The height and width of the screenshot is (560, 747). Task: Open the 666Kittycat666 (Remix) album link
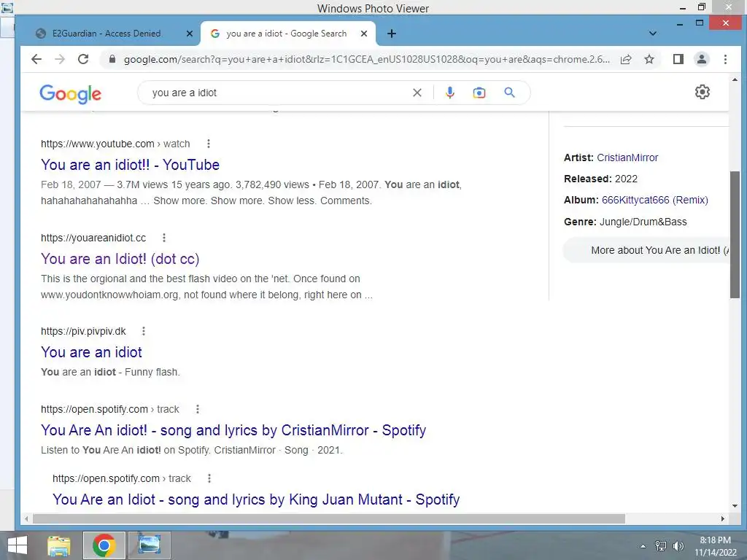(654, 200)
